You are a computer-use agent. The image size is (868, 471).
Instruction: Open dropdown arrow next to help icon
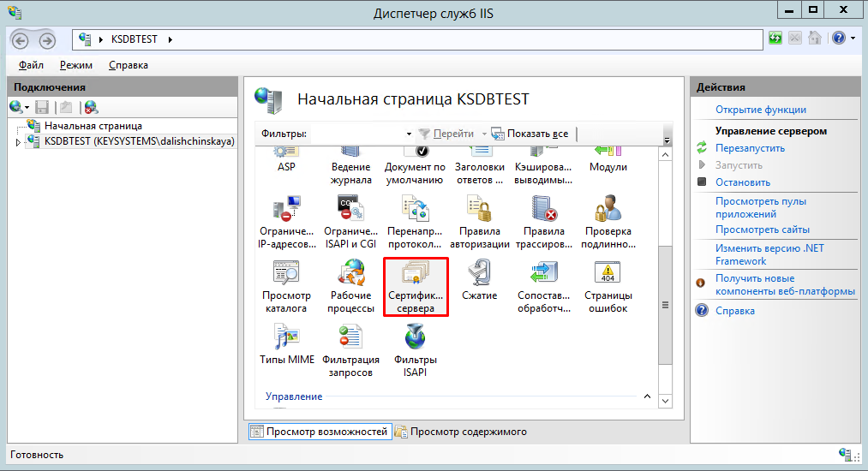853,39
